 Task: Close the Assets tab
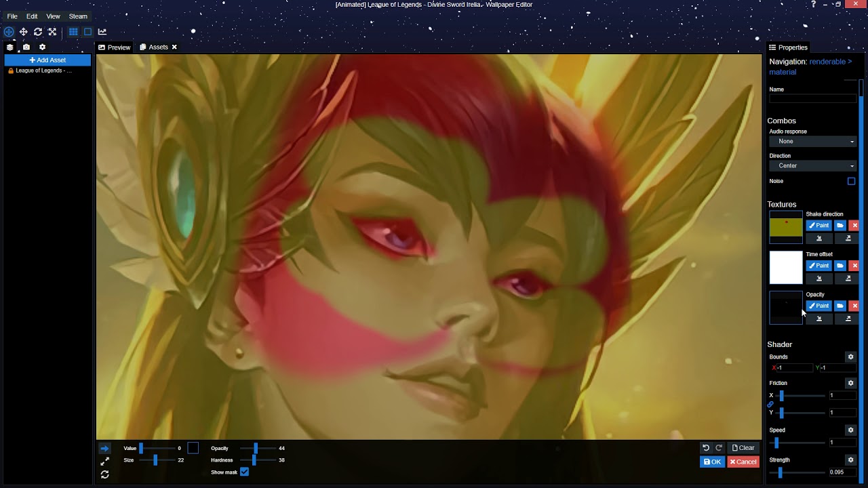174,47
